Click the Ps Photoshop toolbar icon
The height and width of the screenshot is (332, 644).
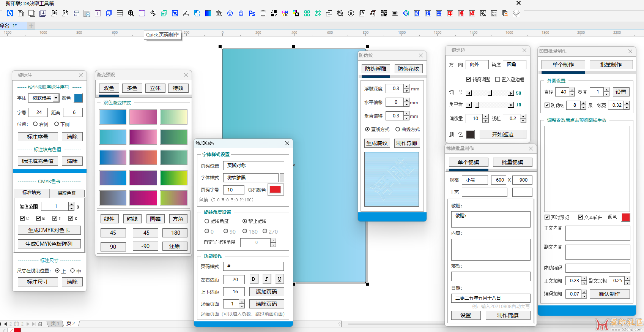pyautogui.click(x=252, y=13)
